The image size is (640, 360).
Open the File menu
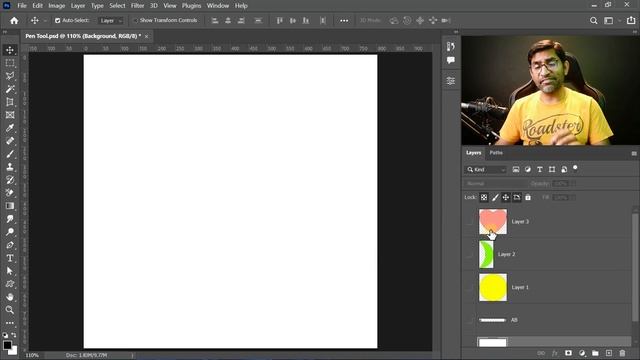pyautogui.click(x=22, y=6)
